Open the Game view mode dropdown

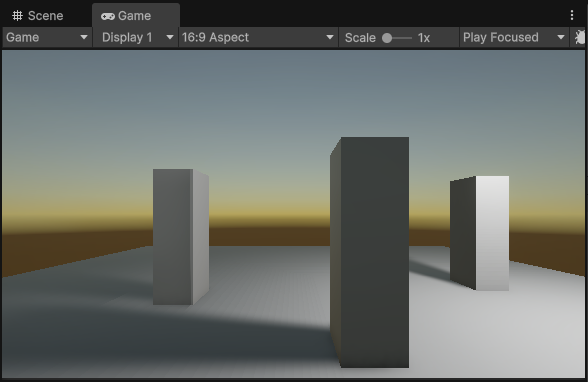47,37
